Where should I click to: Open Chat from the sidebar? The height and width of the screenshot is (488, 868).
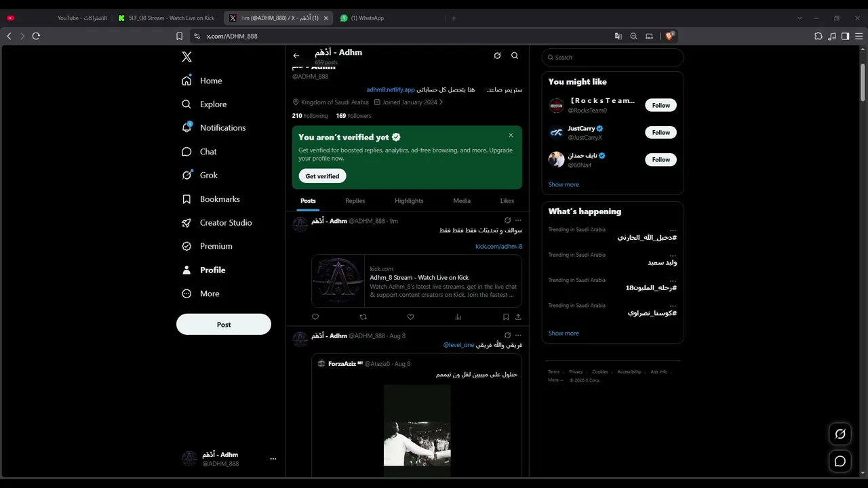199,152
